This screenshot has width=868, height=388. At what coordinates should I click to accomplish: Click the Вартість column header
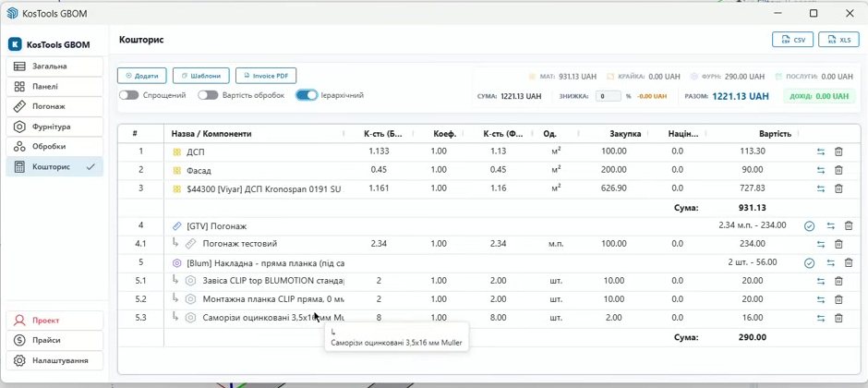(775, 134)
